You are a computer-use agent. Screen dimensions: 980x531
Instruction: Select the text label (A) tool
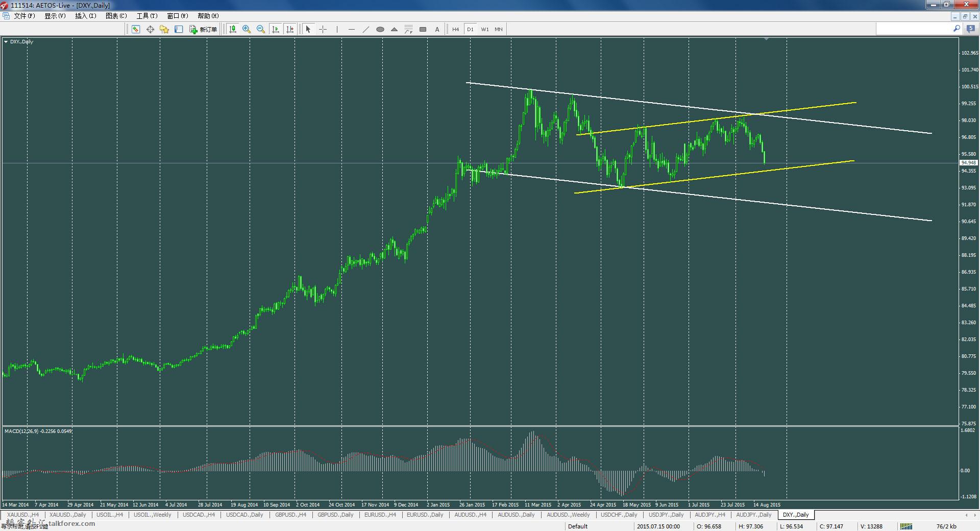pos(437,29)
